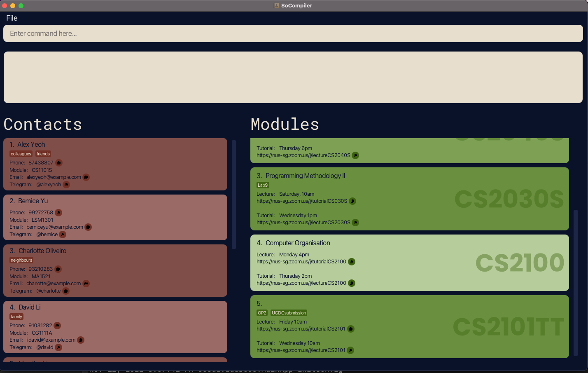The image size is (588, 373).
Task: Click the 'UGDGsubmission' tag
Action: point(289,313)
